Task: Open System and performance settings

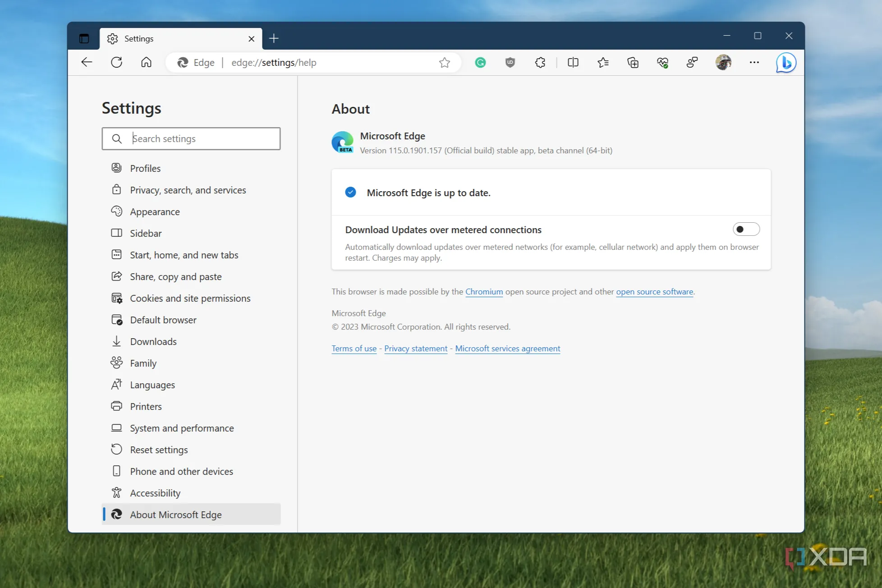Action: point(191,428)
